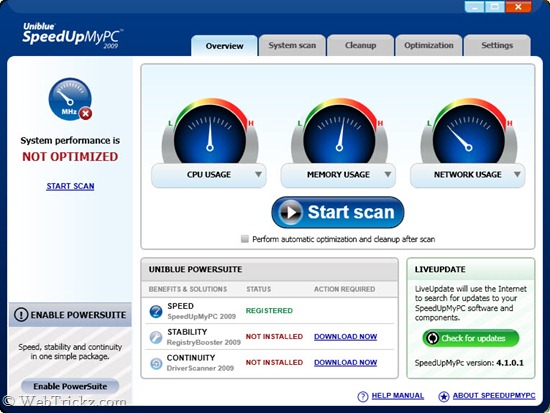Screen dimensions: 550x413
Task: Click the LIVEUPDATE panel title
Action: 440,269
